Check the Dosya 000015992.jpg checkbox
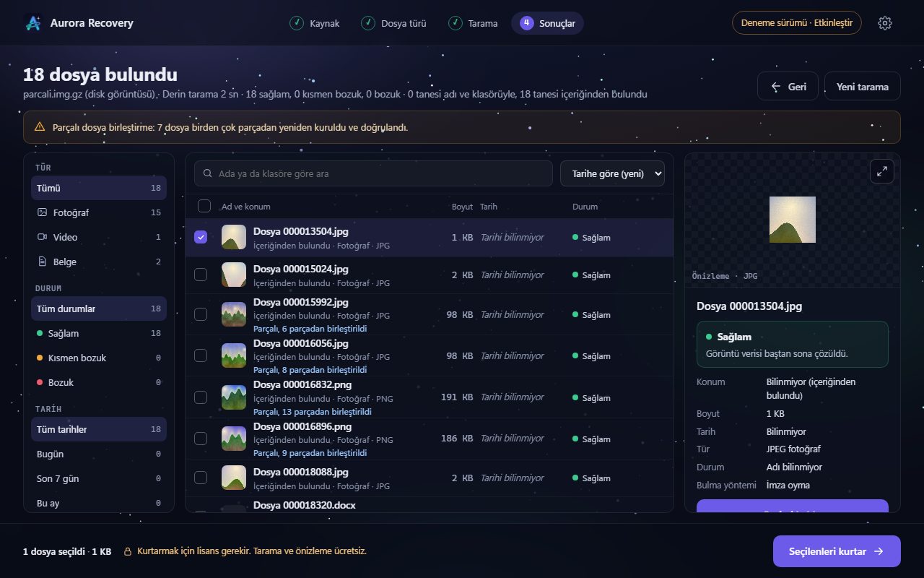Screen dimensions: 924x578 tap(201, 314)
